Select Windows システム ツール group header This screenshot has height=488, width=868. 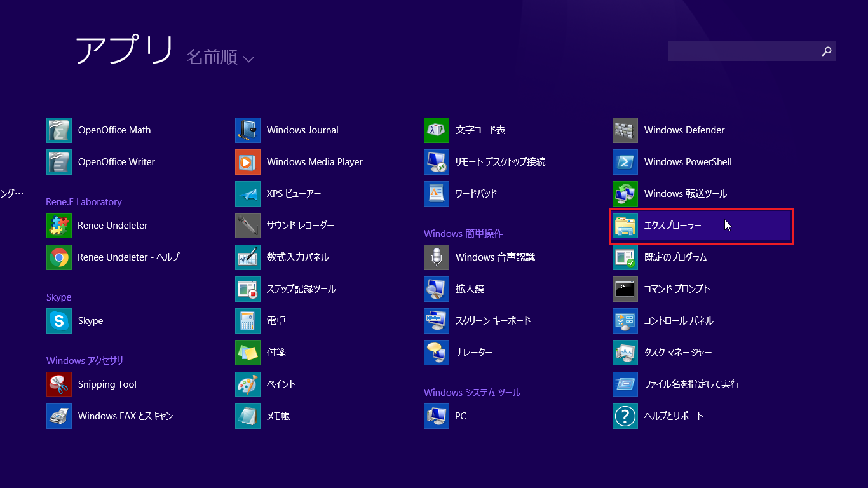(x=472, y=393)
